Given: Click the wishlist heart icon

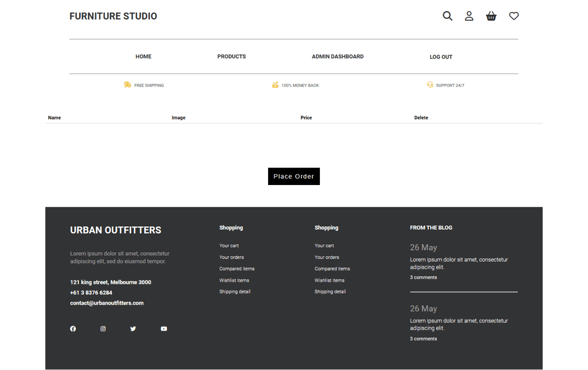Looking at the screenshot, I should pyautogui.click(x=514, y=16).
